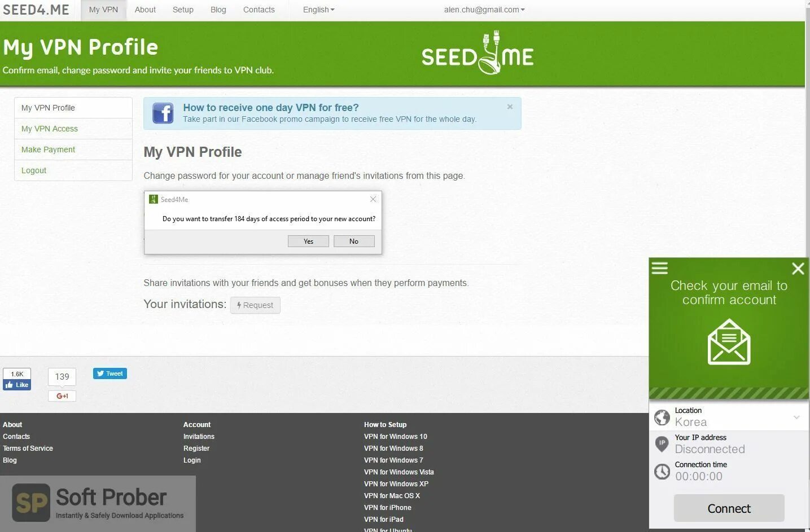Viewport: 810px width, 532px height.
Task: Click the Connection time clock icon
Action: [x=662, y=471]
